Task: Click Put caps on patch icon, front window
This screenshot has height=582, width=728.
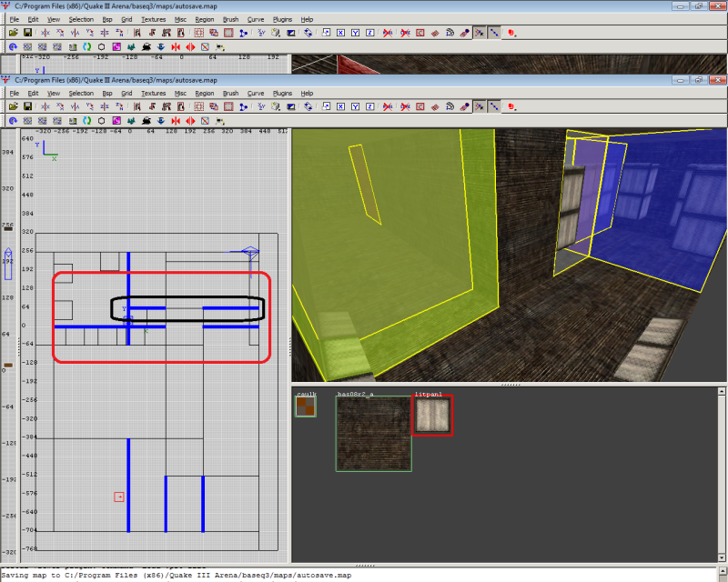Action: [x=465, y=106]
